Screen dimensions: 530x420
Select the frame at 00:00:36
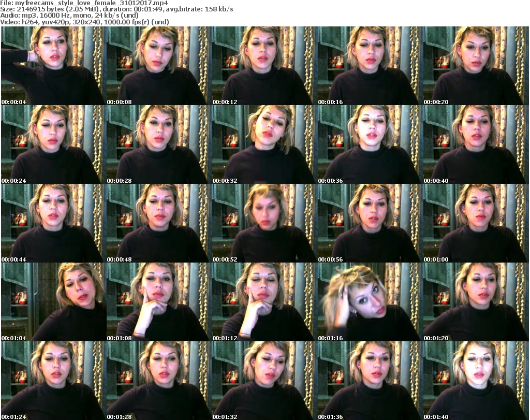(x=370, y=144)
